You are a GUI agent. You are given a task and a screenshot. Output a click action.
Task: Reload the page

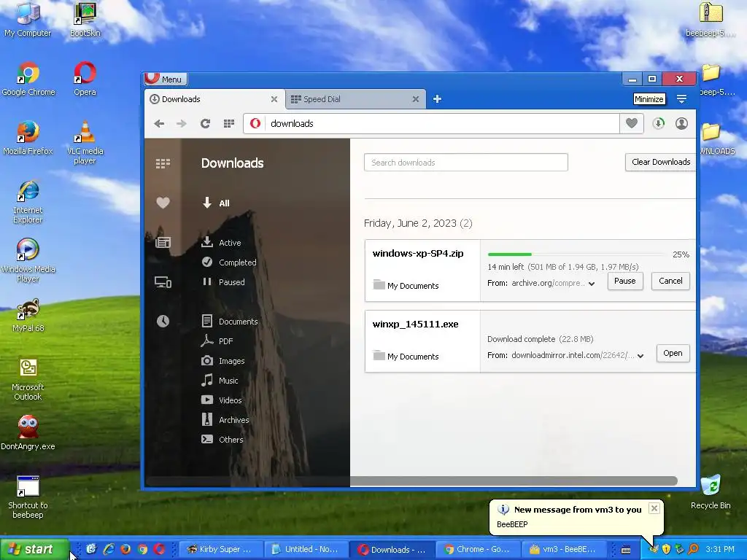pos(205,124)
